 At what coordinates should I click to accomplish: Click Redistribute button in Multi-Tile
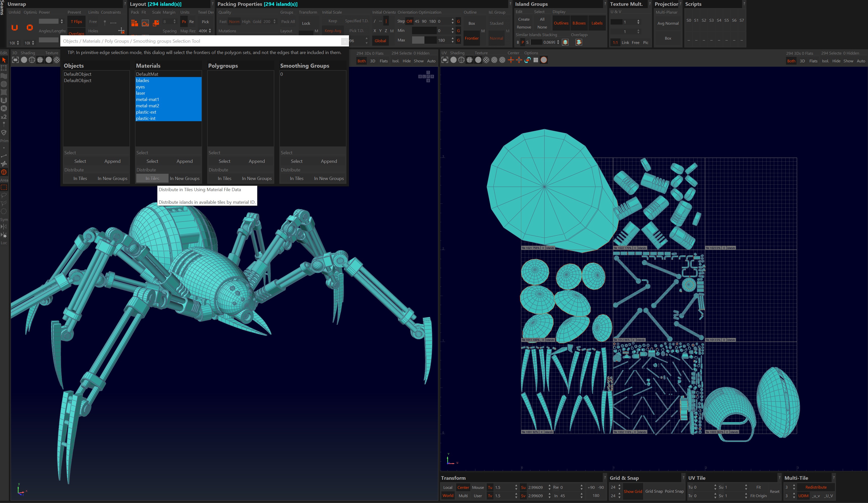click(x=816, y=488)
